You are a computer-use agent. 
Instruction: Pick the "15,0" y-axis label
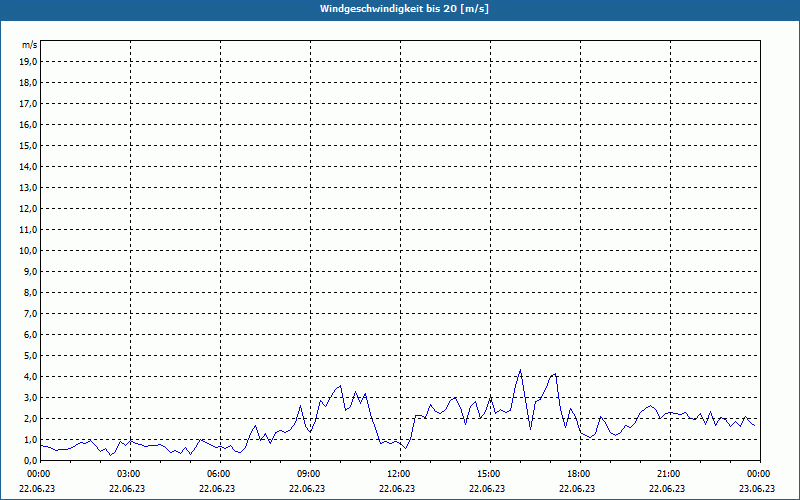[x=28, y=145]
